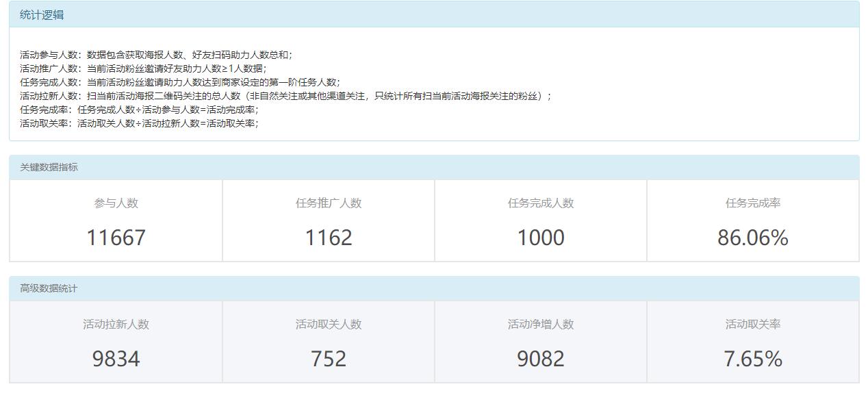This screenshot has height=393, width=868.
Task: Click the 活动取关人数 card label
Action: [329, 325]
